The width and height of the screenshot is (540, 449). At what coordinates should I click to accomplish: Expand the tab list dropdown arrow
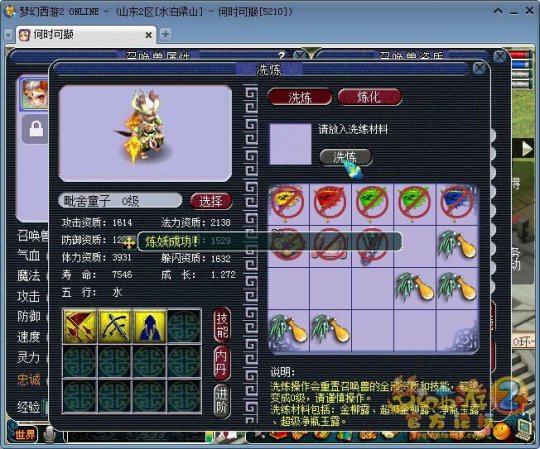(x=8, y=35)
